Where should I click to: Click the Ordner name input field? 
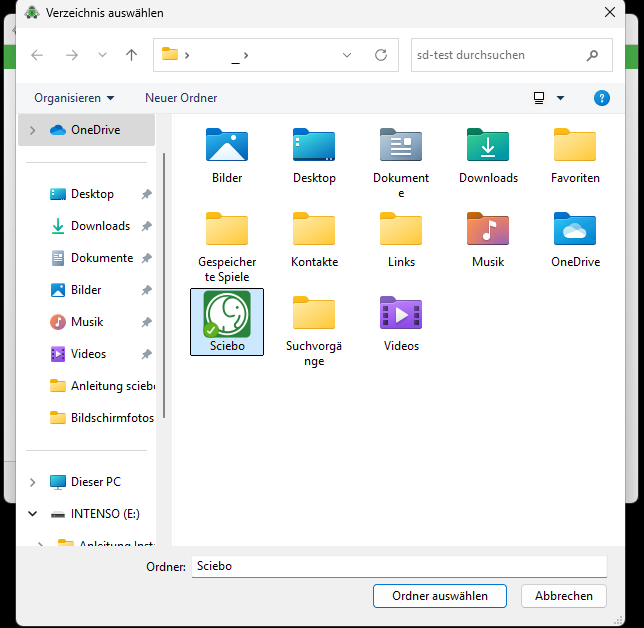(x=398, y=566)
